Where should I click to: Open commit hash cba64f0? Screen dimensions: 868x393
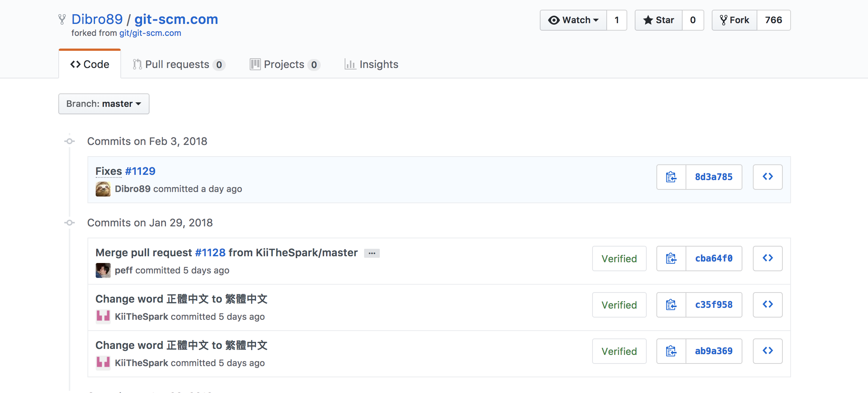pyautogui.click(x=714, y=259)
